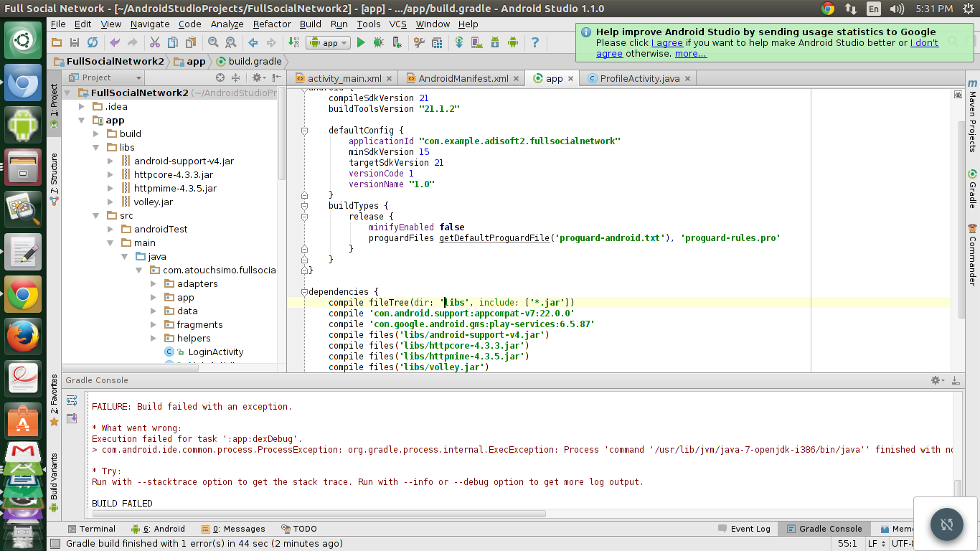Open the Build Variants side tab
Viewport: 980px width, 551px height.
[54, 482]
